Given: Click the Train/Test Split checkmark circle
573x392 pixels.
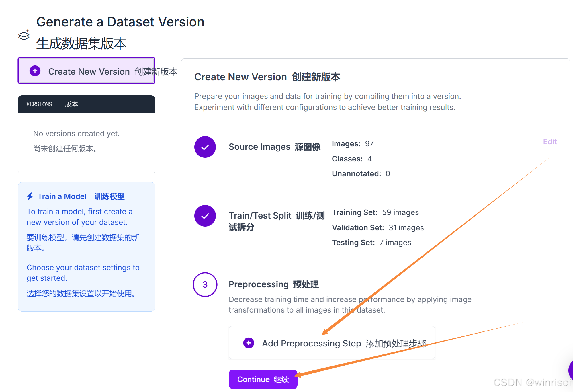Looking at the screenshot, I should (205, 216).
